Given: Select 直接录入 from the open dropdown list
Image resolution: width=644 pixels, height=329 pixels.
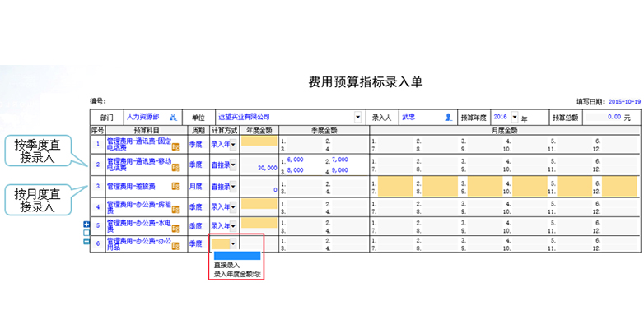Looking at the screenshot, I should point(227,265).
